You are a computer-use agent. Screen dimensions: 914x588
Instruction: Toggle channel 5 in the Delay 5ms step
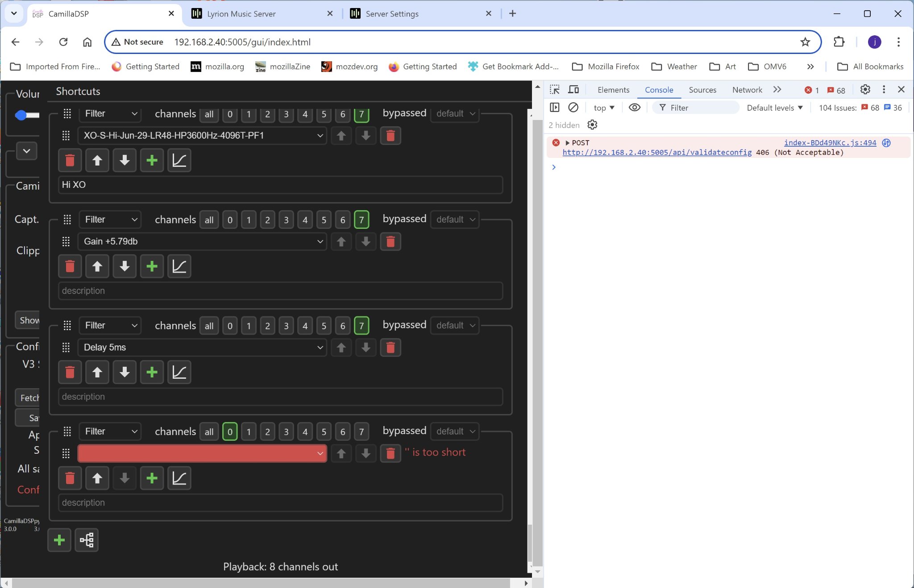[324, 326]
